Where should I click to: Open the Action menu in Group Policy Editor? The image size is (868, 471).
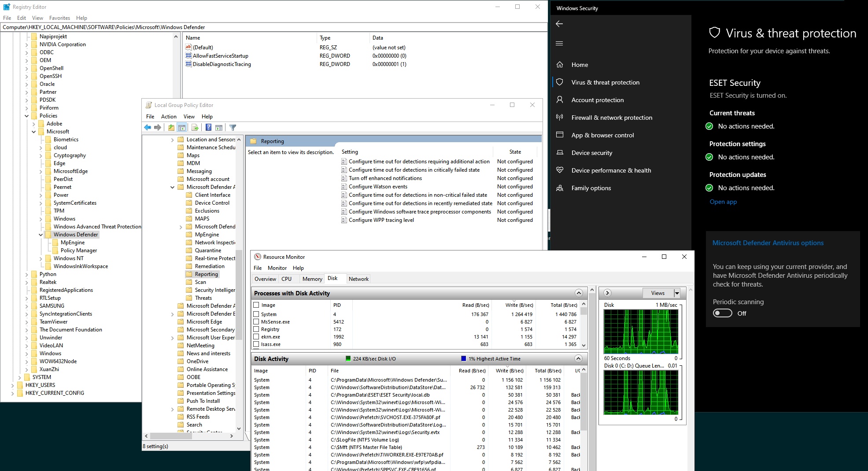169,116
